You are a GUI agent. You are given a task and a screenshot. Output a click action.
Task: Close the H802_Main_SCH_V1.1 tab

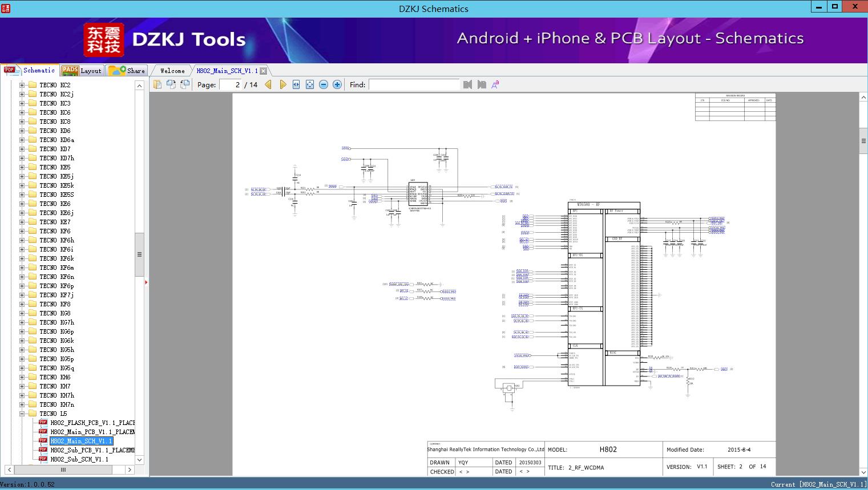pos(264,71)
